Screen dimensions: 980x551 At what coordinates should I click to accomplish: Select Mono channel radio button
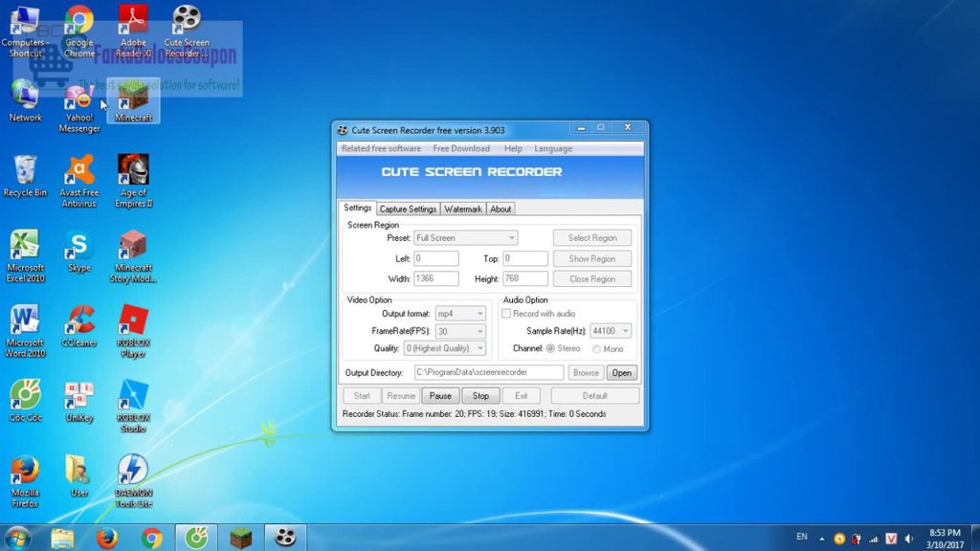coord(596,349)
